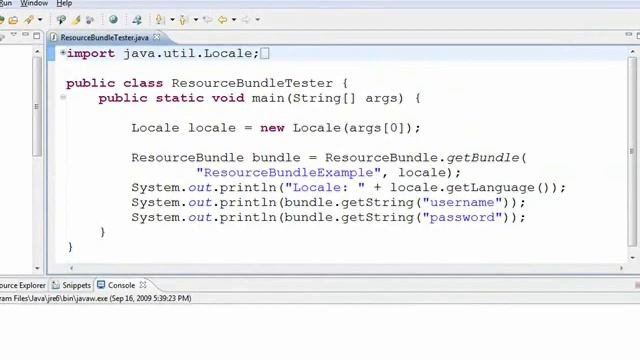Image resolution: width=640 pixels, height=360 pixels.
Task: Click the folded imports placeholder box
Action: coord(264,53)
